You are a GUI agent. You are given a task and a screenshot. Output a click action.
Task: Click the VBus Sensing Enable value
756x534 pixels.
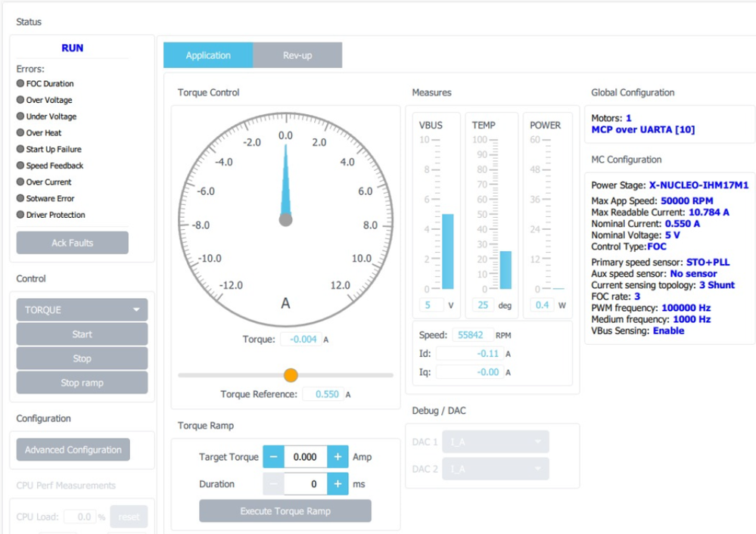(669, 331)
